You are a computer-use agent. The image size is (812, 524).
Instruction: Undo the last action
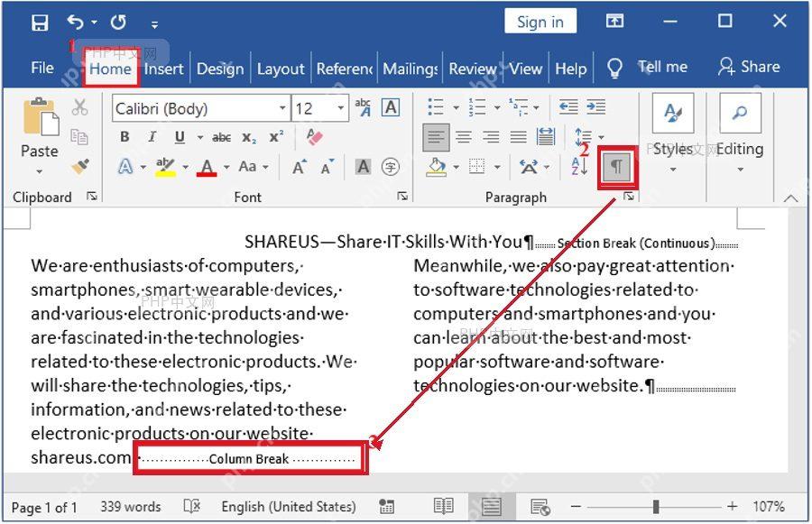coord(76,23)
